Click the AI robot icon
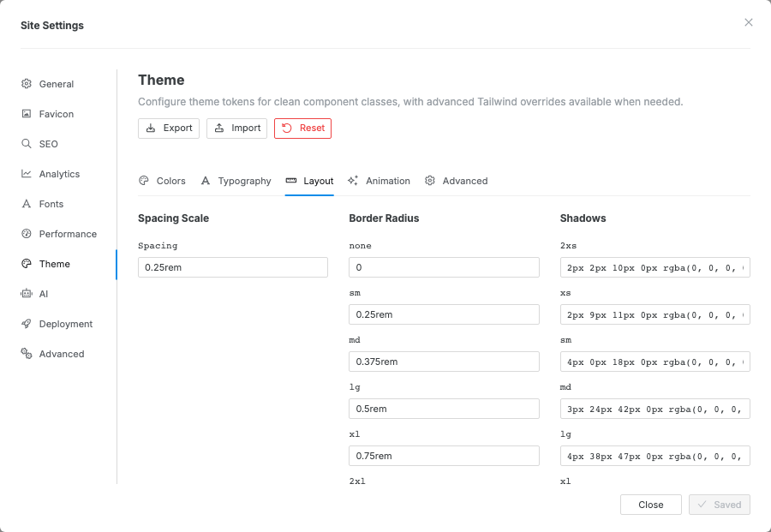The width and height of the screenshot is (771, 532). coord(26,294)
